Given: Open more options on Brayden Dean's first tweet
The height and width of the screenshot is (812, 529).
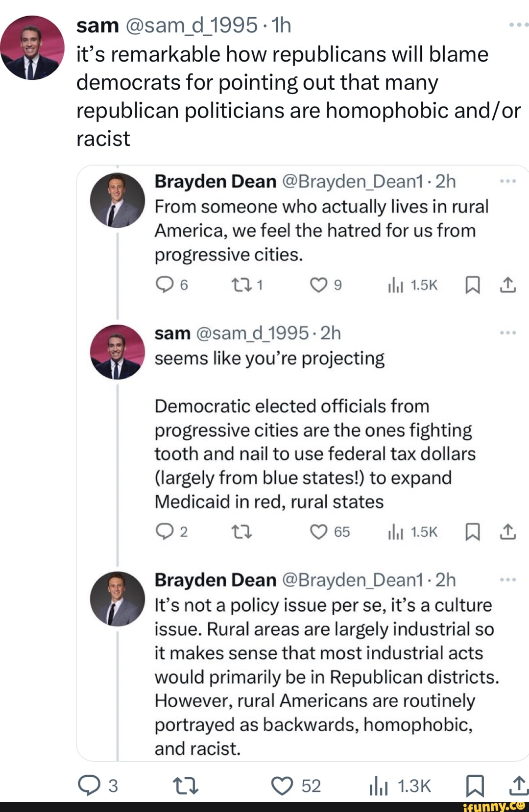Looking at the screenshot, I should [508, 182].
